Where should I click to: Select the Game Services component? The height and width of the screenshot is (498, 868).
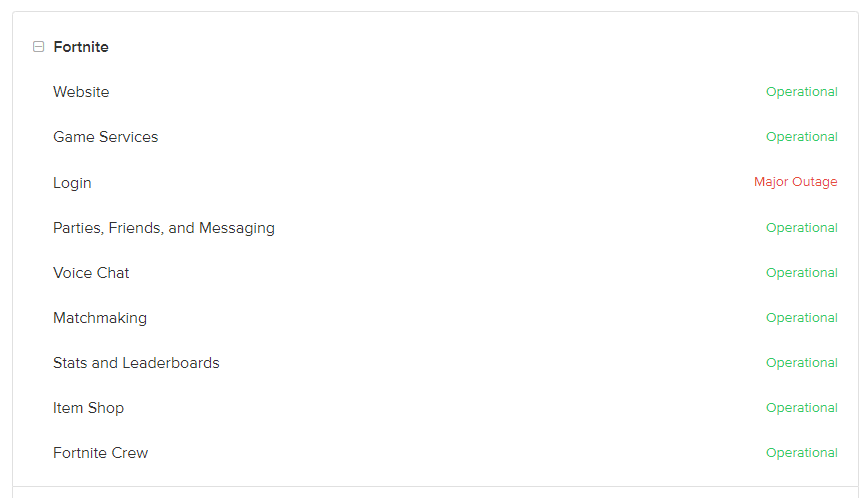click(105, 137)
